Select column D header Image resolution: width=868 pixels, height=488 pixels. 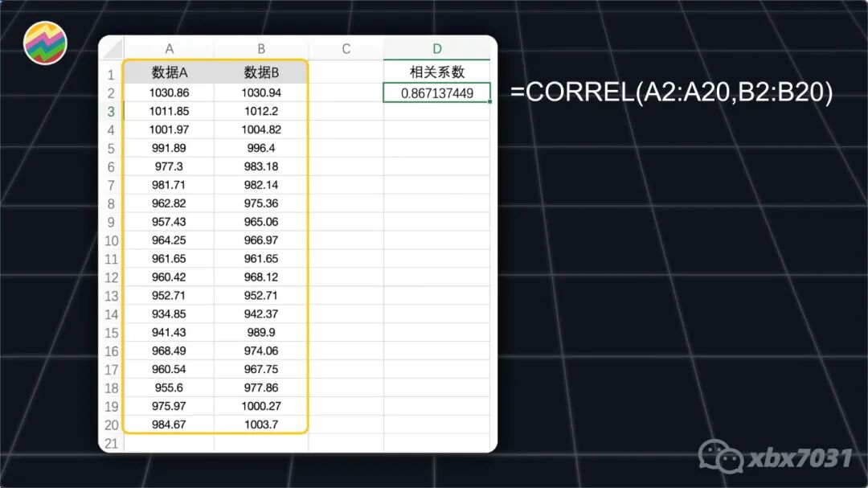point(436,49)
